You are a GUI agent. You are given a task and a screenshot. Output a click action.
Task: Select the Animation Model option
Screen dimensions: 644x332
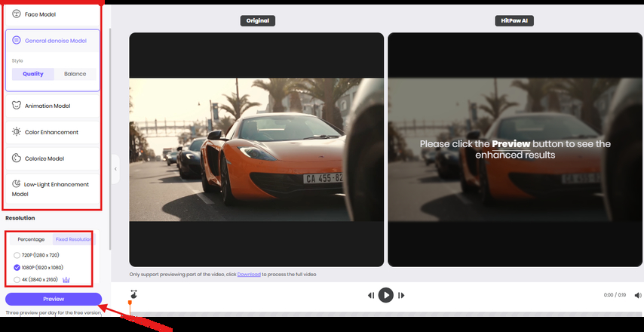click(53, 106)
